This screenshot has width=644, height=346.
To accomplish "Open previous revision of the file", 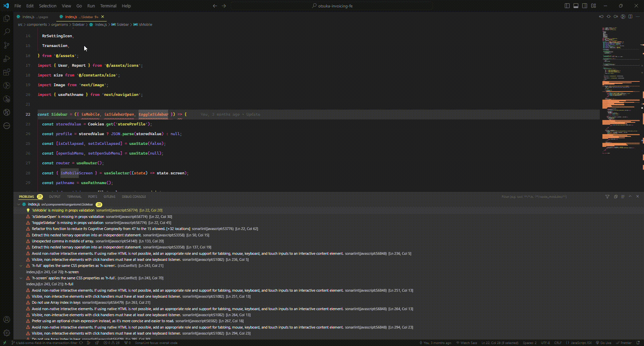I will click(601, 16).
